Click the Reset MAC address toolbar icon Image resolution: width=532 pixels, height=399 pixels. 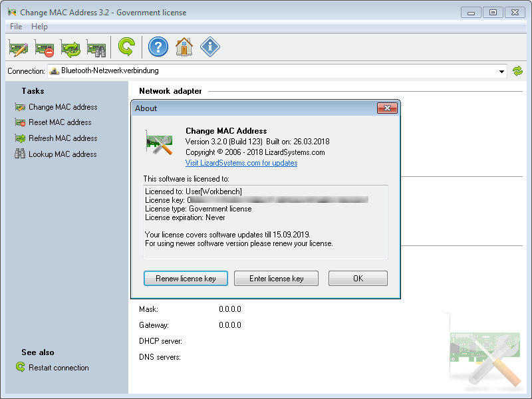click(45, 47)
